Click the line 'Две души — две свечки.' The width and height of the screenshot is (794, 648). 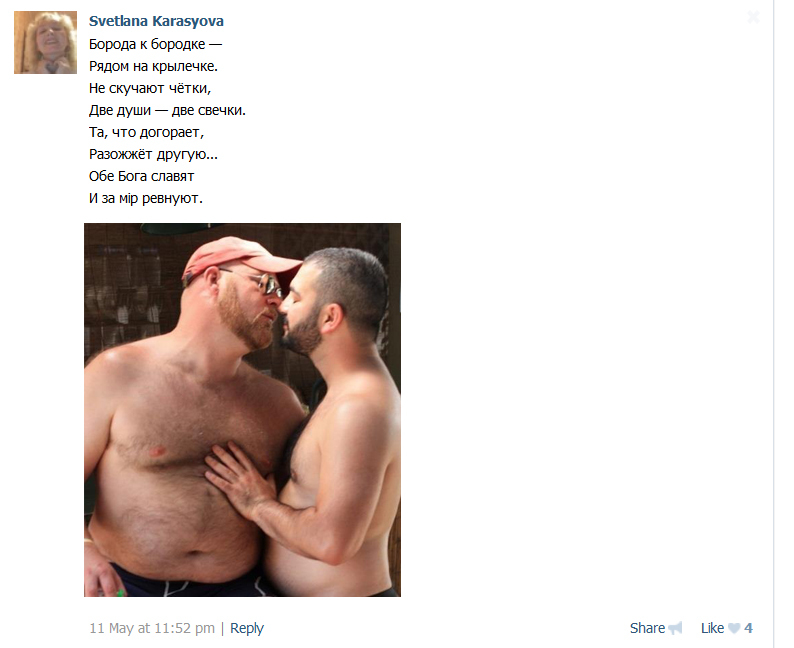pyautogui.click(x=167, y=110)
